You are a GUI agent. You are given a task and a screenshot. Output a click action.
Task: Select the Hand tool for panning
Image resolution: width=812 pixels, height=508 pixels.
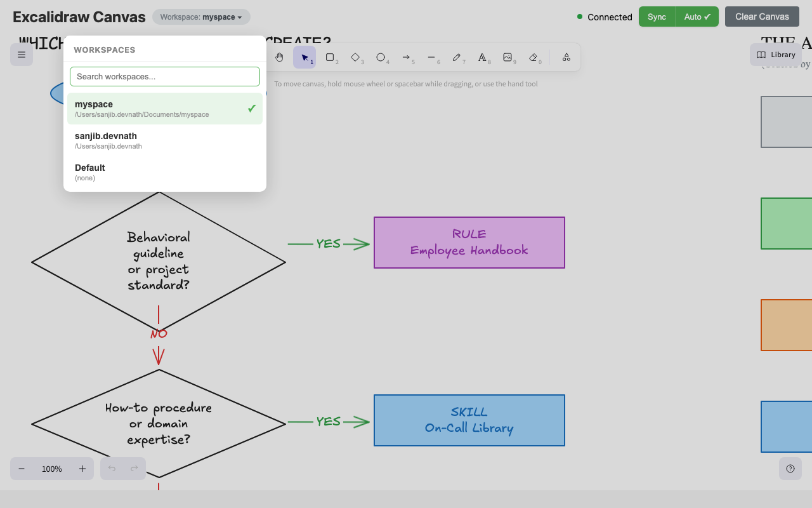[x=279, y=57]
